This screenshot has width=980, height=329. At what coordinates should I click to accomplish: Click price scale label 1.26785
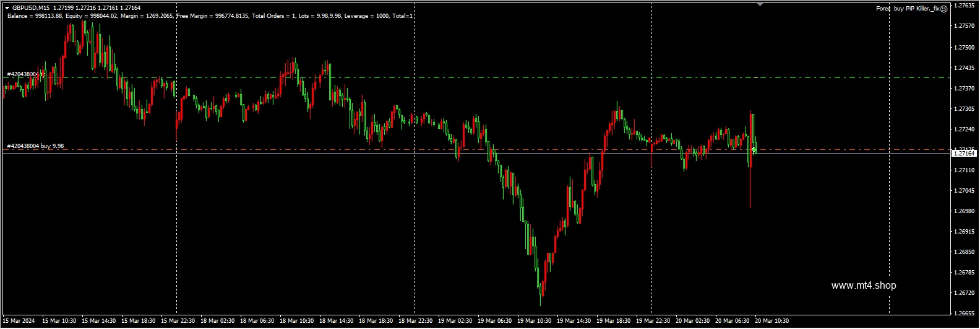pos(965,272)
